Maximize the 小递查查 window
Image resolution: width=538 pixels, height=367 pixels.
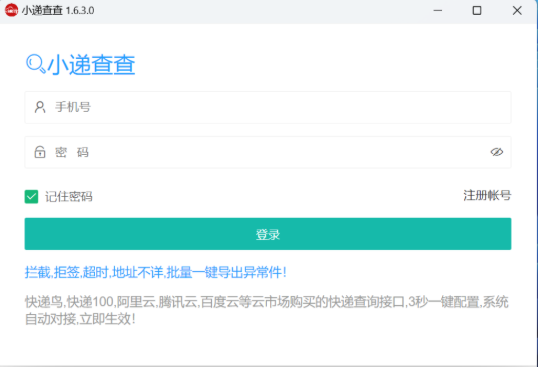(x=477, y=11)
